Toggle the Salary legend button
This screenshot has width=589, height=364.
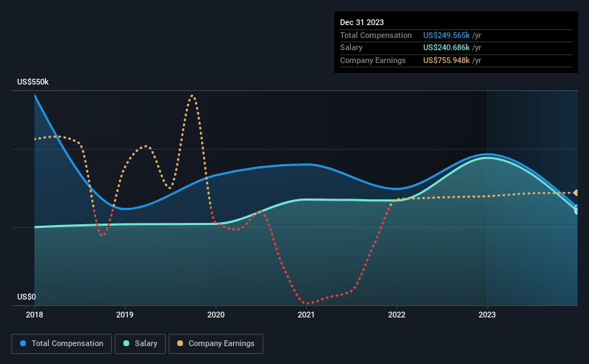coord(140,344)
